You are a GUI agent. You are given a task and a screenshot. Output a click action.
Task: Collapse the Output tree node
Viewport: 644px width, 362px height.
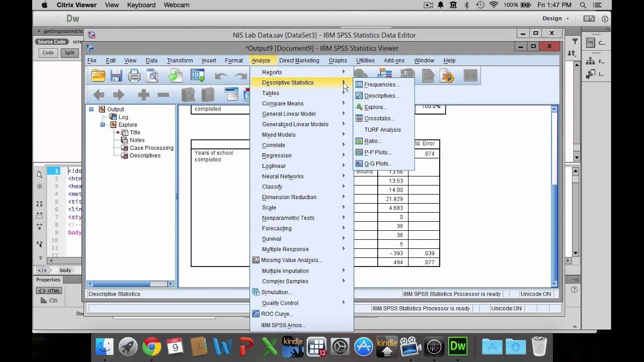pyautogui.click(x=91, y=109)
